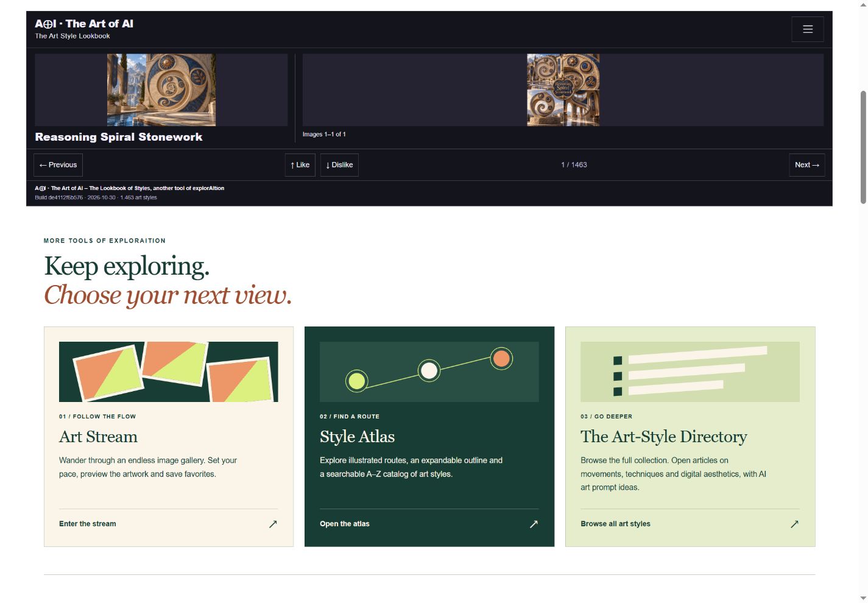This screenshot has width=868, height=603.
Task: Click the Style Atlas route illustration
Action: [x=429, y=372]
